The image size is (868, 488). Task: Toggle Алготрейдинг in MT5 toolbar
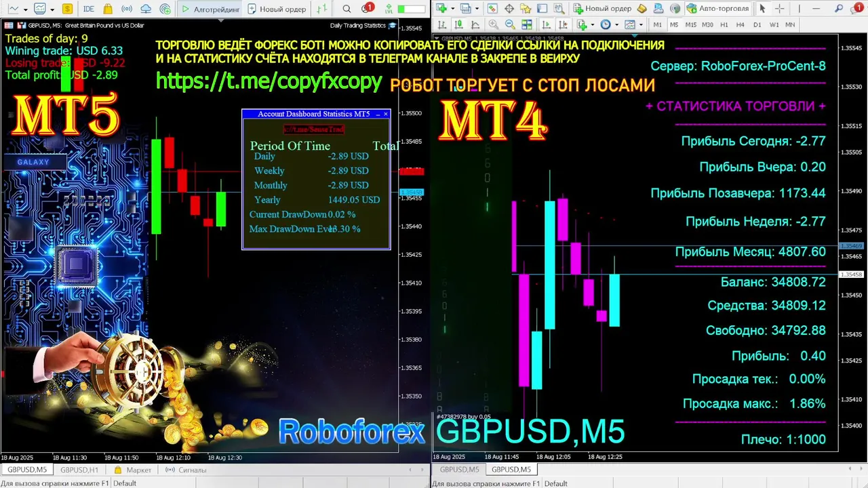click(210, 9)
